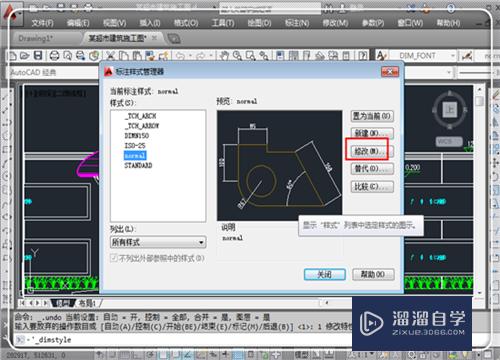Click the 修改(M)... button
The height and width of the screenshot is (360, 500).
pos(372,151)
